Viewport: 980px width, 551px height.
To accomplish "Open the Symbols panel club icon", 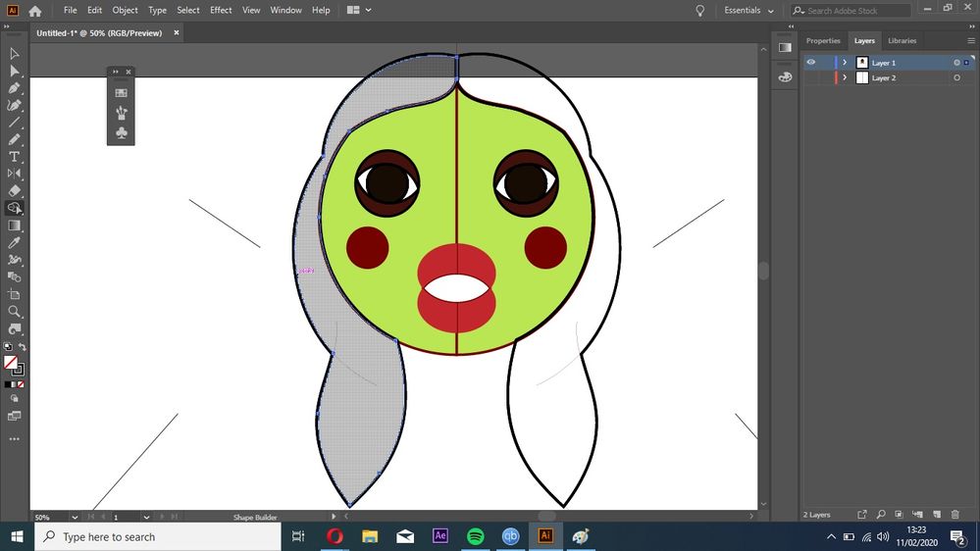I will click(121, 132).
